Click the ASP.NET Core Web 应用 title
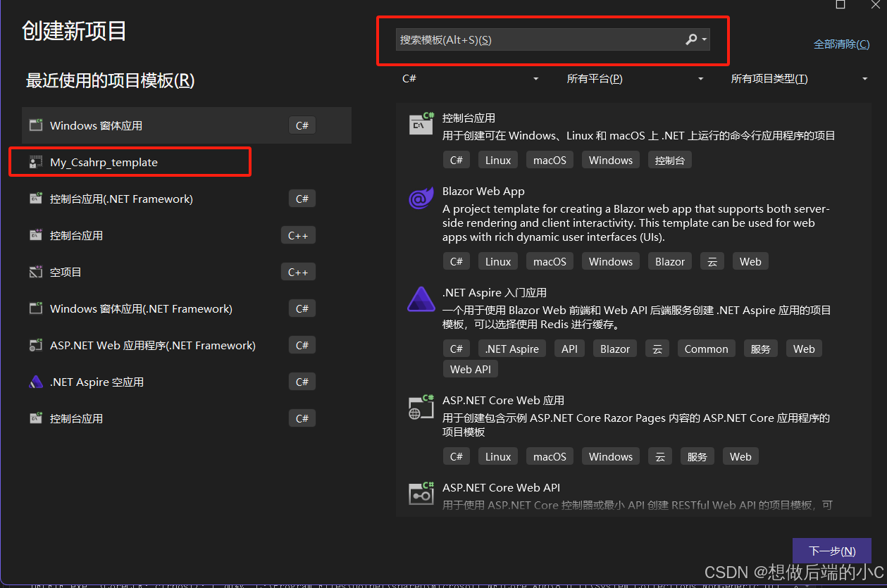 coord(503,401)
